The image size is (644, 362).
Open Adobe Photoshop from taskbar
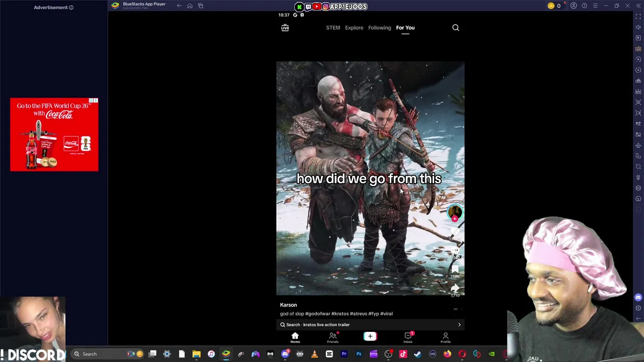pos(359,354)
